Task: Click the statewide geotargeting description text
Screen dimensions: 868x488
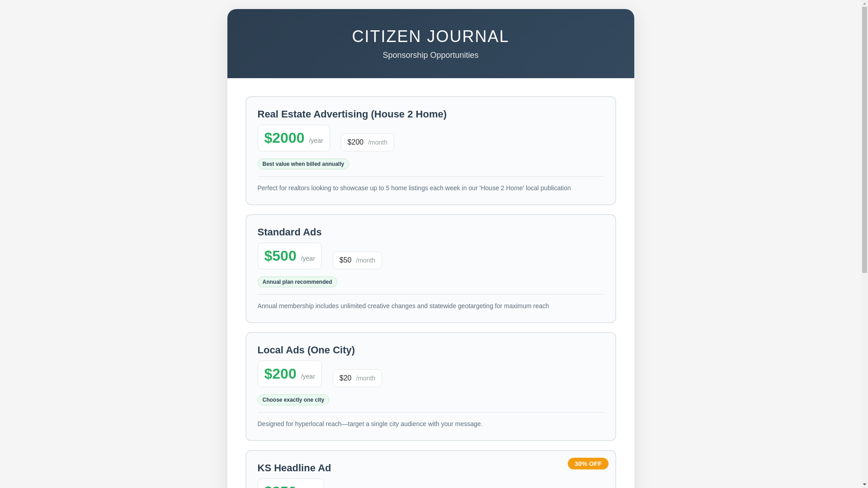Action: [403, 306]
